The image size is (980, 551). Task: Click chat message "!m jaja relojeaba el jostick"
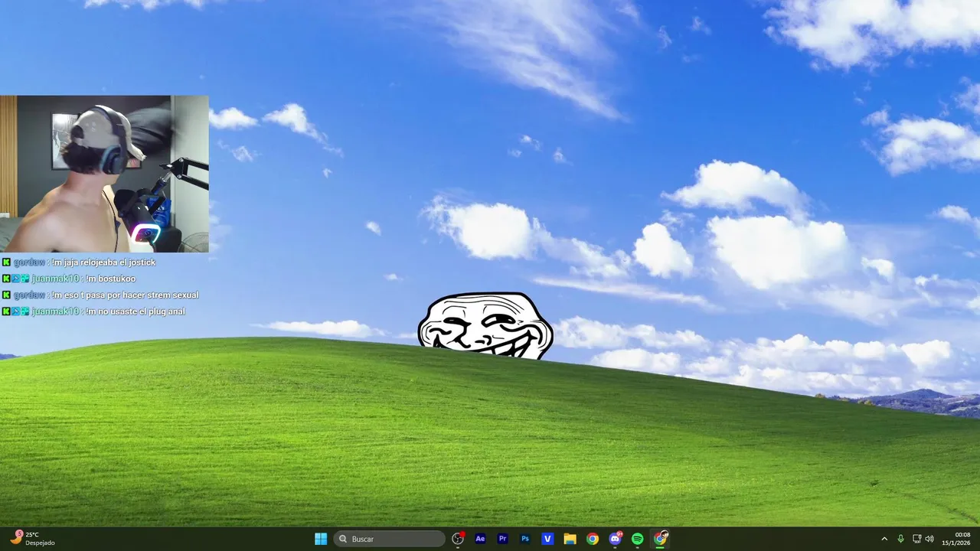coord(103,262)
